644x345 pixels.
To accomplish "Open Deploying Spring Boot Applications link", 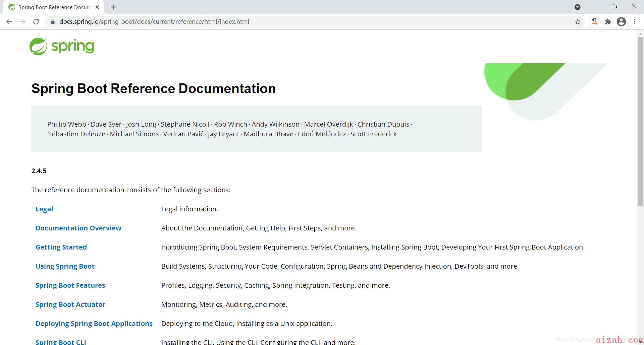I will pyautogui.click(x=94, y=324).
